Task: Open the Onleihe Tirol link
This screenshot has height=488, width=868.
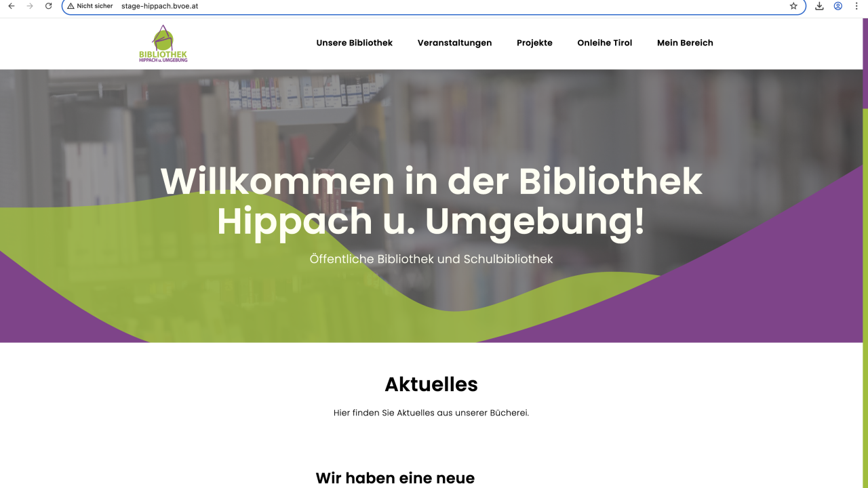Action: pyautogui.click(x=604, y=43)
